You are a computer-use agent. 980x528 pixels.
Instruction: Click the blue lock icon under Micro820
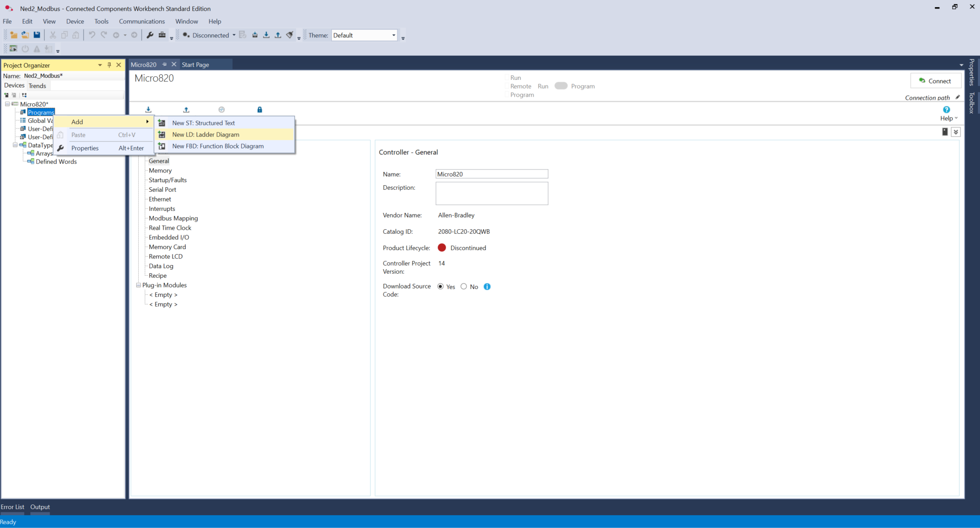pyautogui.click(x=260, y=109)
